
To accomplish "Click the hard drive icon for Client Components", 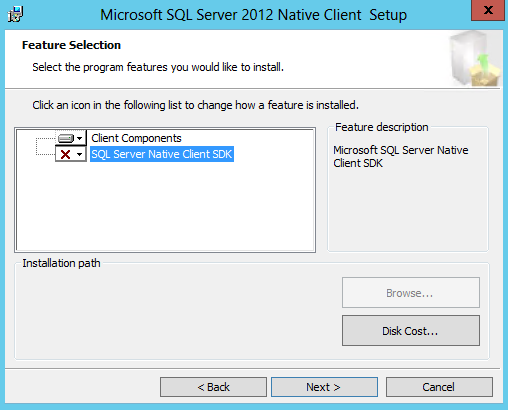I will coord(66,138).
